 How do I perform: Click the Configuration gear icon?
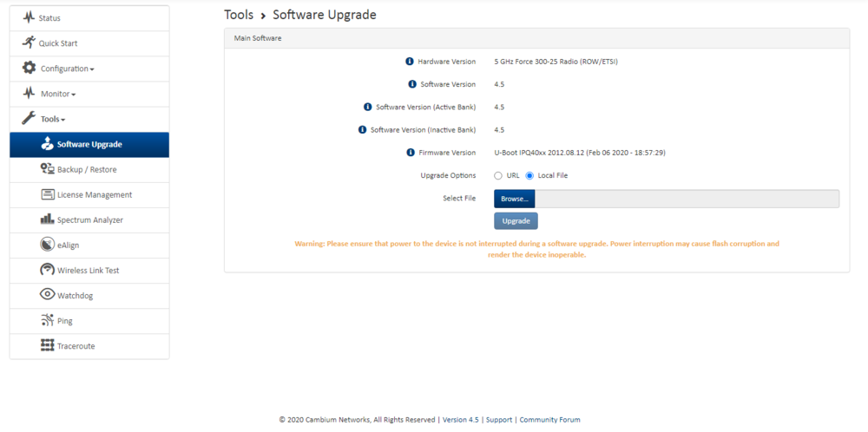[29, 68]
